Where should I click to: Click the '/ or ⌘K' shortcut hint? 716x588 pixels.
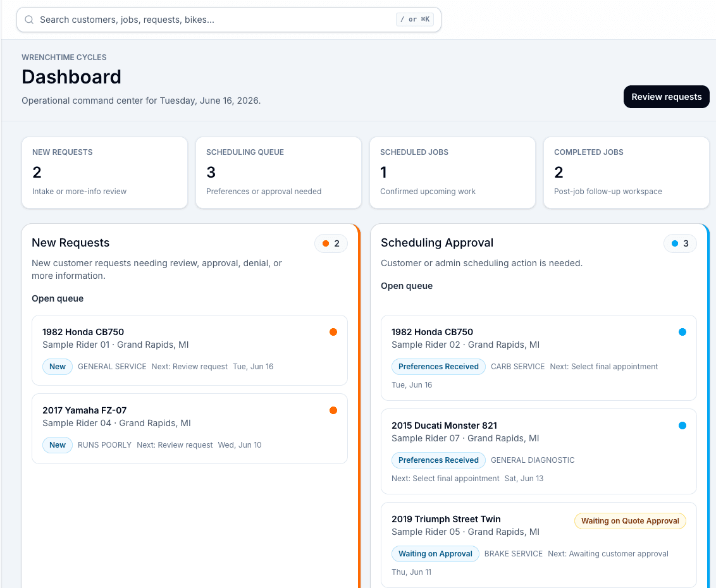(x=415, y=19)
